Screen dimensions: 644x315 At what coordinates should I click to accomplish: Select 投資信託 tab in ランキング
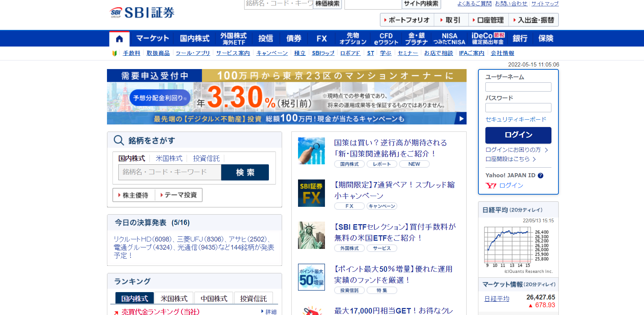[x=253, y=298]
